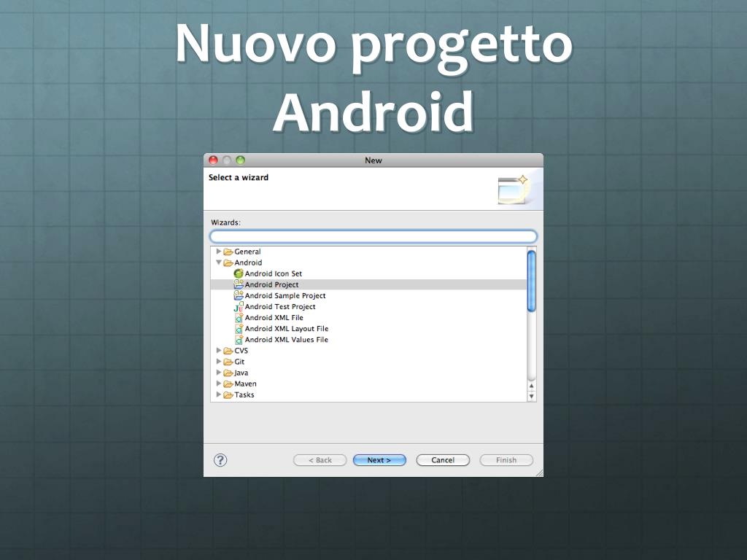Click the Android XML Layout File icon
The height and width of the screenshot is (560, 747).
coord(239,329)
